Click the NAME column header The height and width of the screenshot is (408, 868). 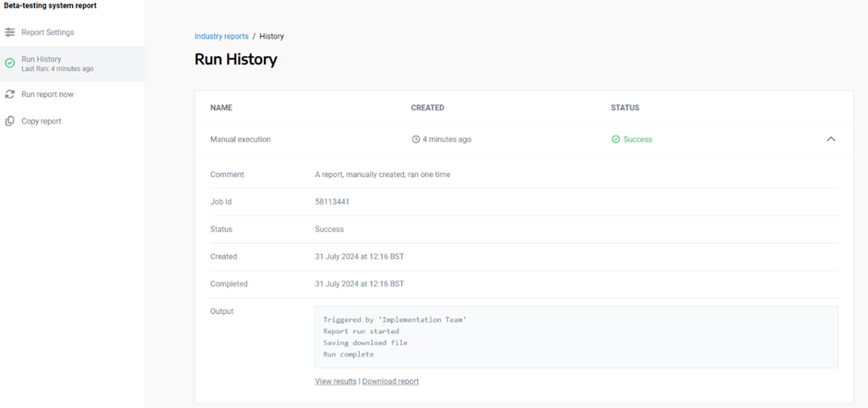point(221,108)
